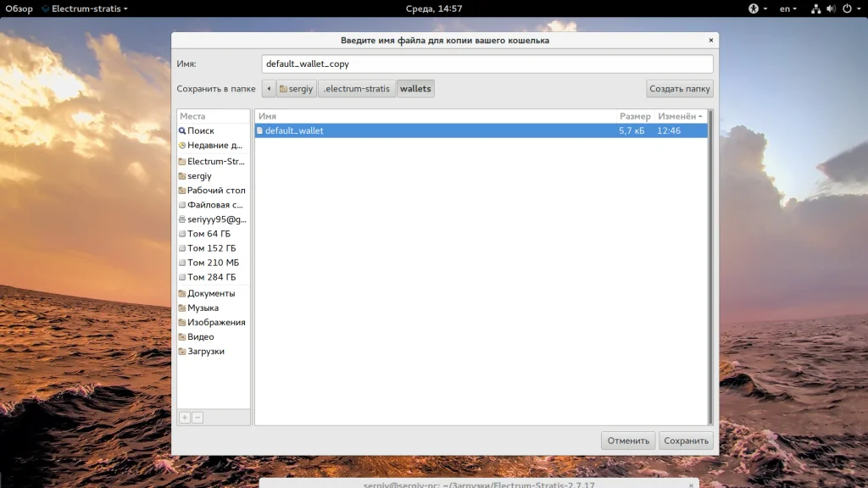Open the Electrum-stratis app menu dropdown
This screenshot has width=868, height=488.
pyautogui.click(x=86, y=8)
